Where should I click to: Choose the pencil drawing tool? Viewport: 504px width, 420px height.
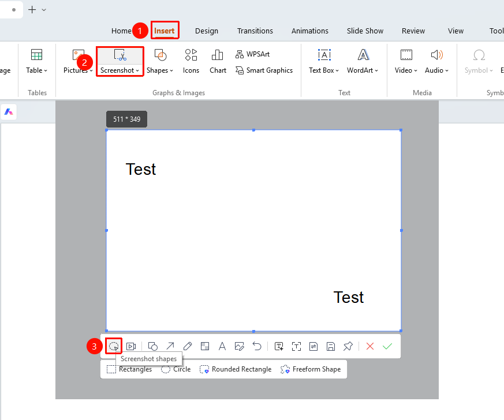188,346
